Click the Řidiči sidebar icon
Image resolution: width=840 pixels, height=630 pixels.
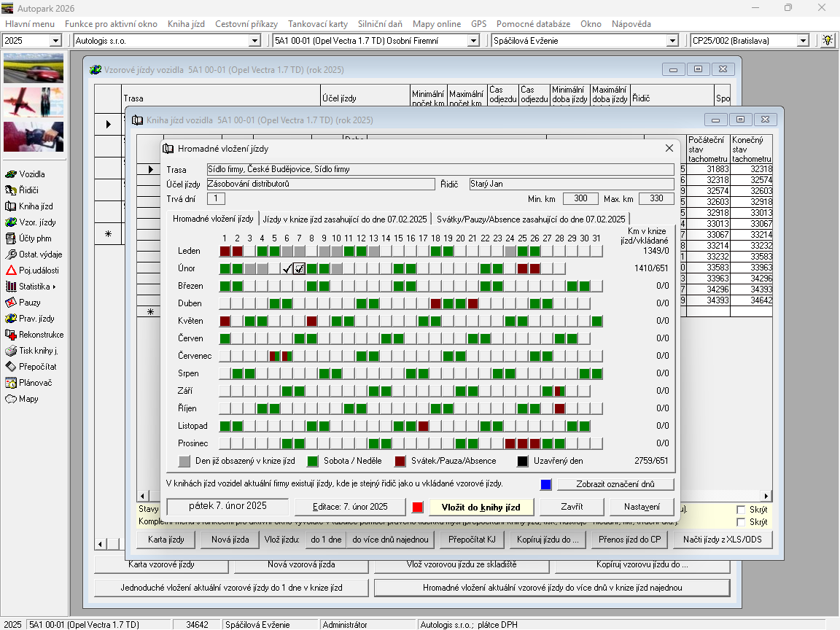[11, 190]
